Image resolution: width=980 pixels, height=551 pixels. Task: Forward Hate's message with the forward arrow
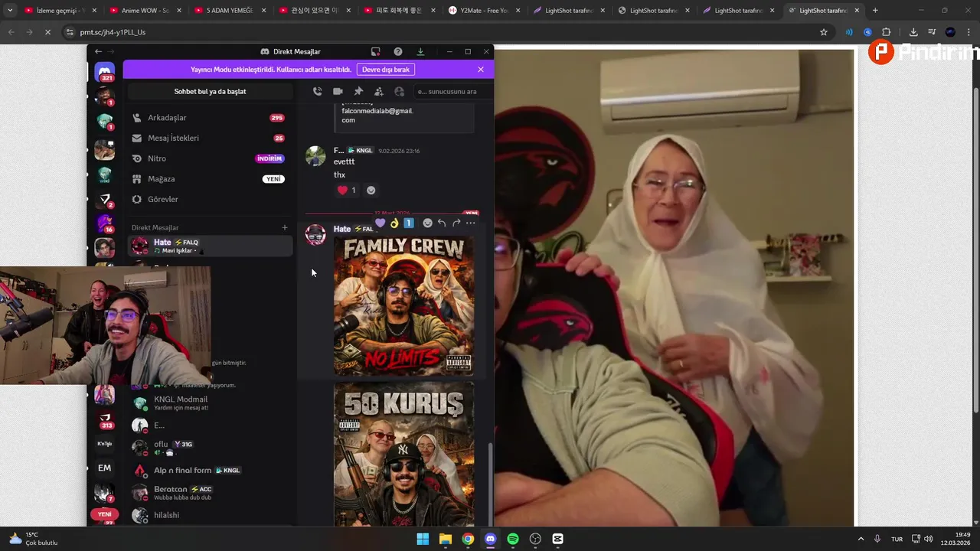(456, 223)
